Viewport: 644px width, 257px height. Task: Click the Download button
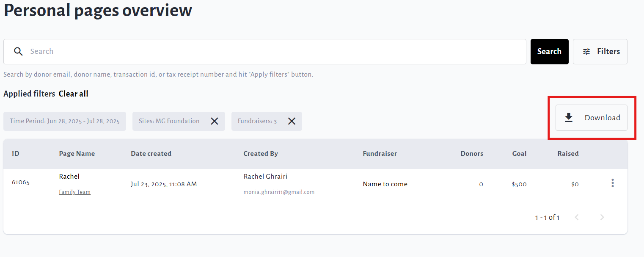[x=592, y=118]
